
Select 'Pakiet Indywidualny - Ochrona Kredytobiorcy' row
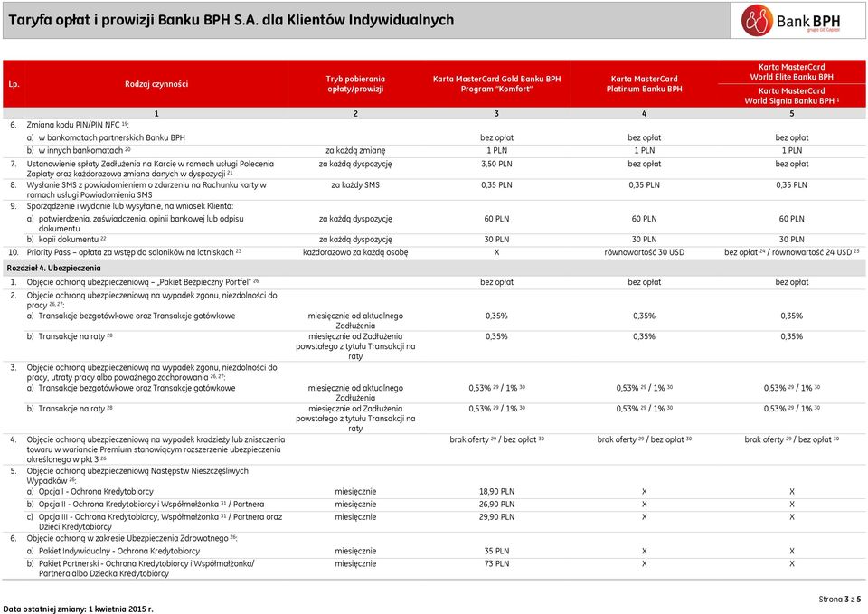pyautogui.click(x=119, y=552)
